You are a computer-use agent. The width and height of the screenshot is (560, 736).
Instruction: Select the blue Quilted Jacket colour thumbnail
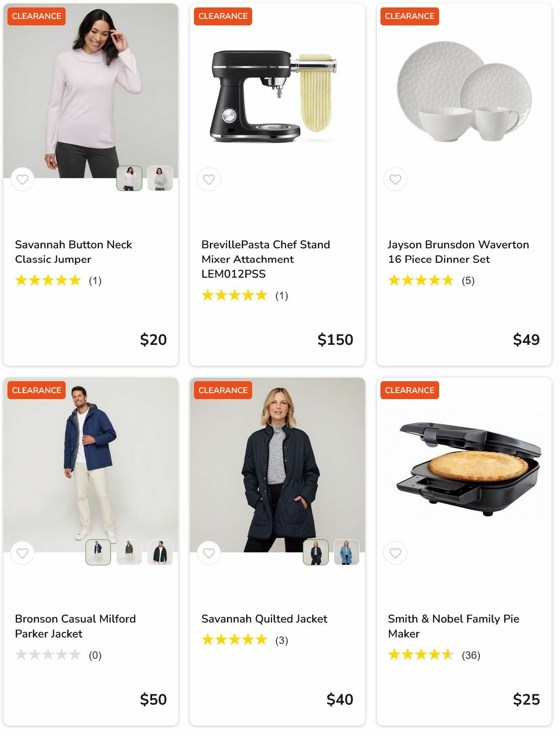pos(347,552)
